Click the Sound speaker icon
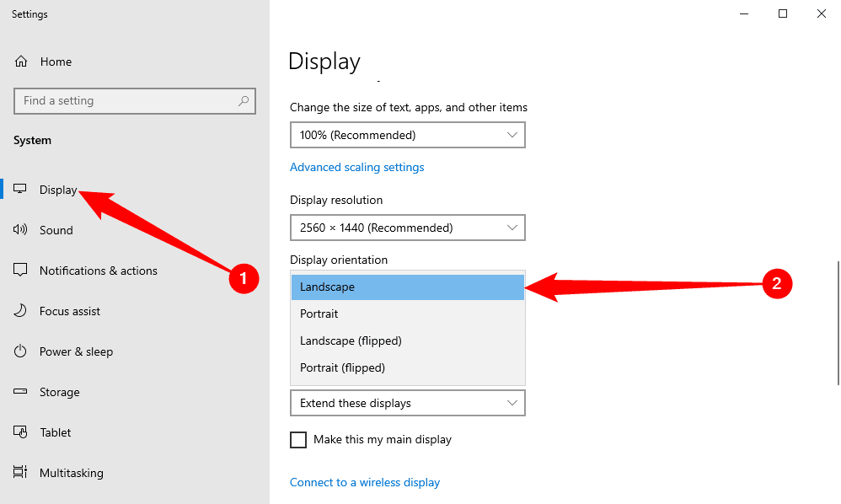Viewport: 841px width, 504px height. point(22,230)
